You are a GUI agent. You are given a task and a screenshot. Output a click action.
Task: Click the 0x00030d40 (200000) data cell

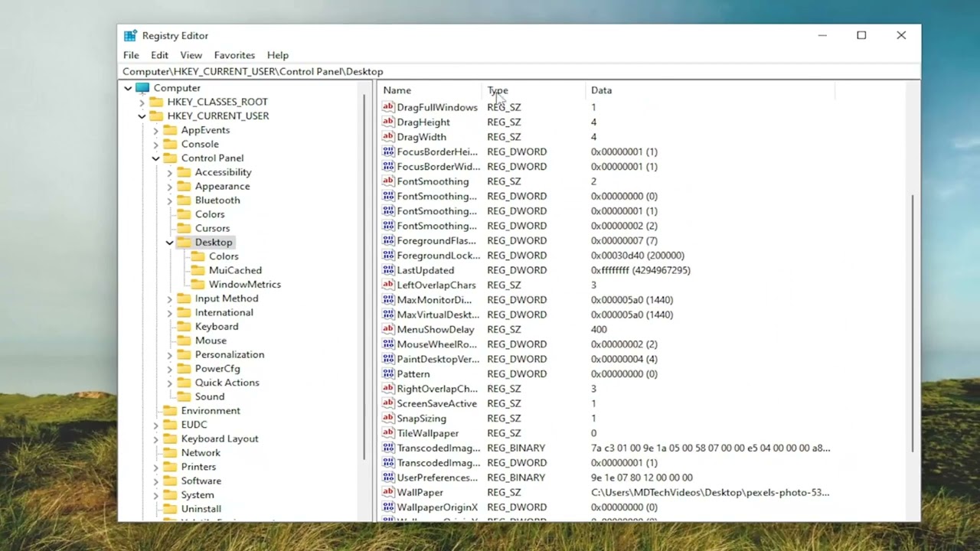tap(638, 256)
